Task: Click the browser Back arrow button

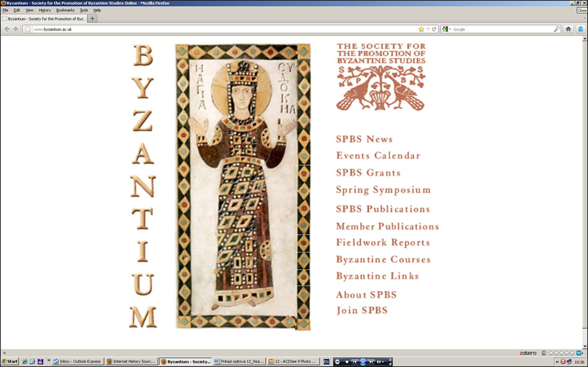Action: coord(7,29)
